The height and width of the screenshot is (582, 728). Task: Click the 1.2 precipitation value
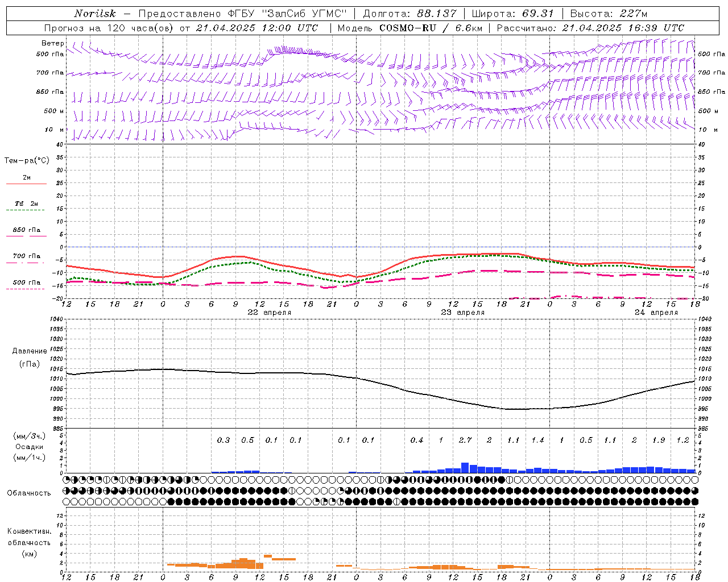[x=683, y=440]
